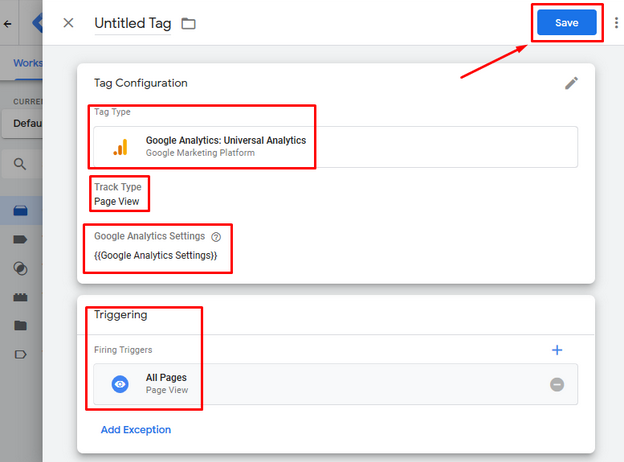This screenshot has width=624, height=462.
Task: Close the tag editor with the X icon
Action: click(x=68, y=23)
